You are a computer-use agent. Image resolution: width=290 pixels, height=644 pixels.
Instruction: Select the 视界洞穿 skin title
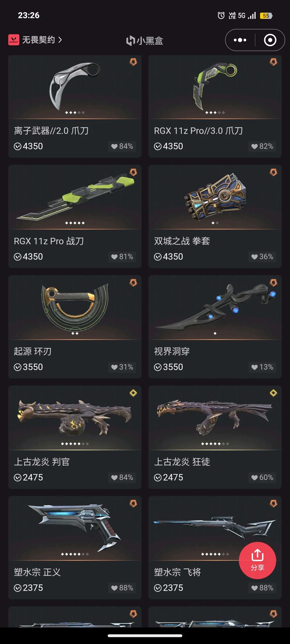pos(172,351)
